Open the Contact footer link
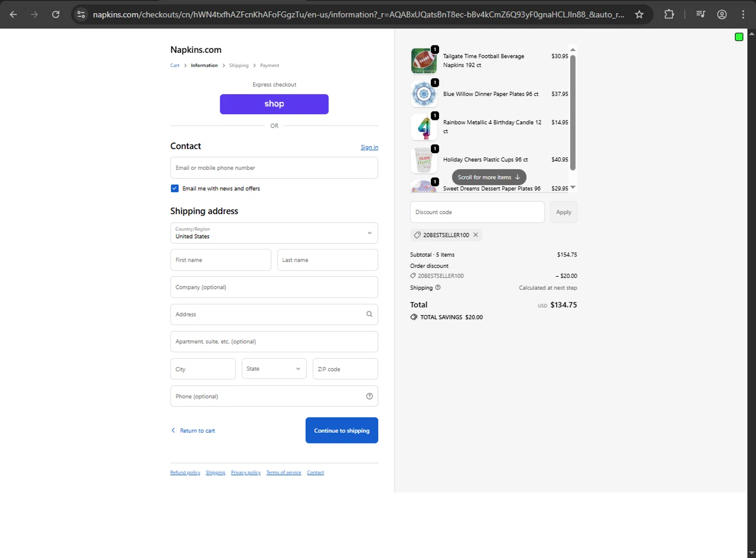This screenshot has width=756, height=558. [x=316, y=472]
